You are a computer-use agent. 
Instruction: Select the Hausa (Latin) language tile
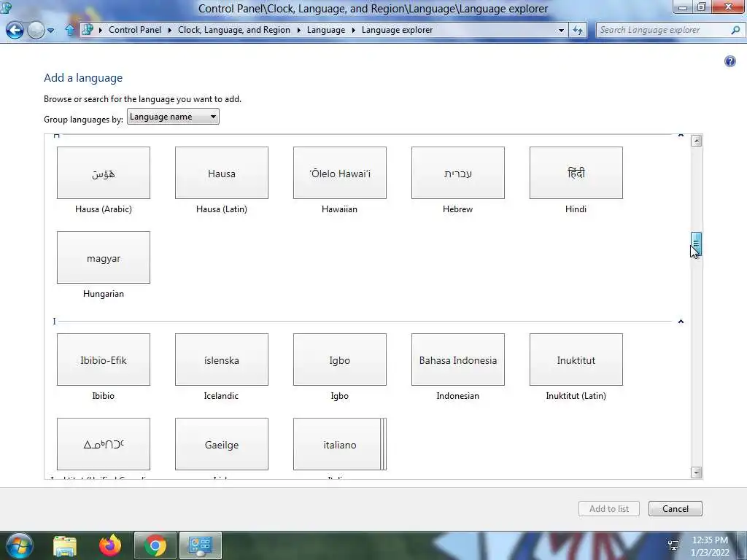[222, 173]
